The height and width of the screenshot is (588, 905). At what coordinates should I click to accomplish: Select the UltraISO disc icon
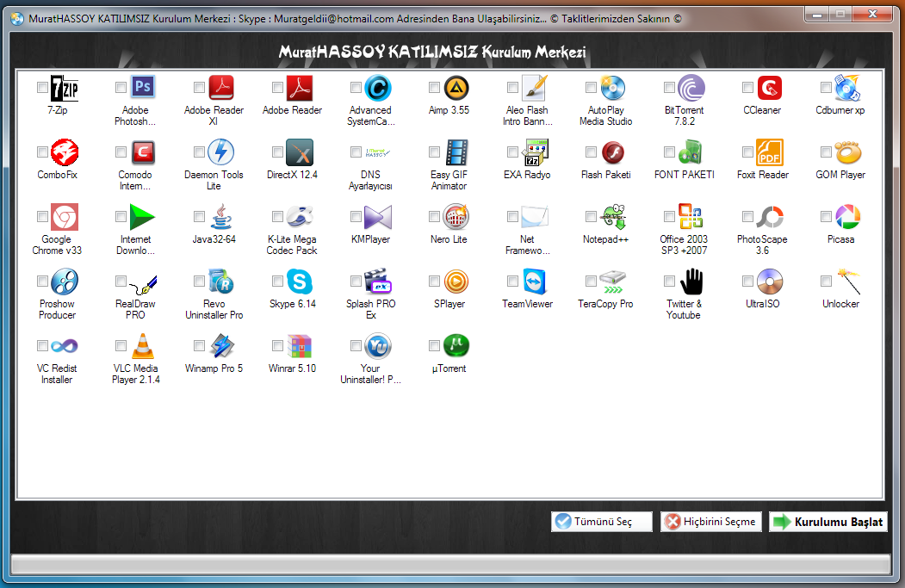(769, 282)
